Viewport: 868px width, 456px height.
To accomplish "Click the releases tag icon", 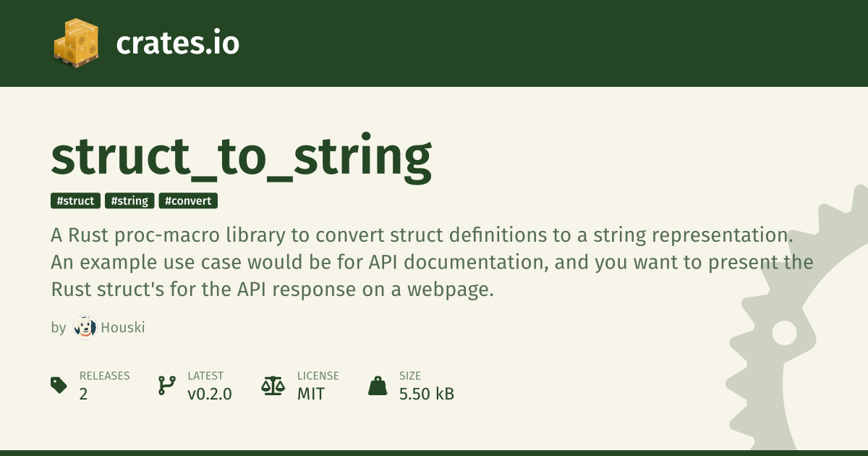I will pos(59,385).
